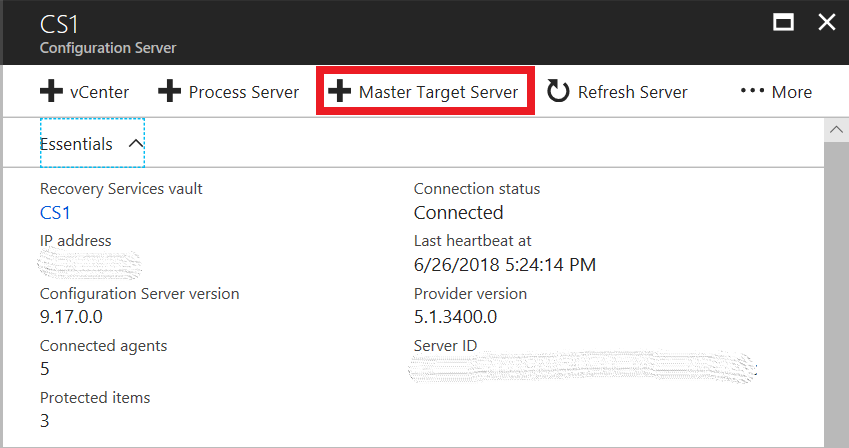Image resolution: width=849 pixels, height=448 pixels.
Task: Click the circular Refresh Server icon
Action: tap(558, 92)
